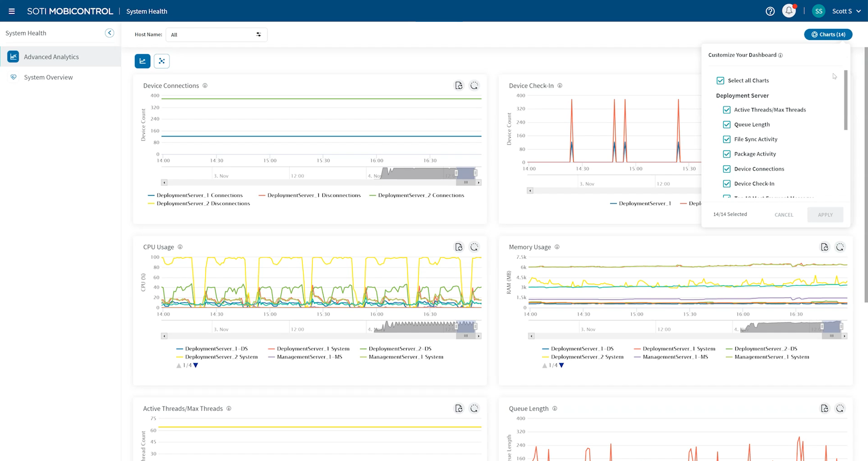Open the notifications bell
Viewport: 868px width, 461px height.
tap(789, 11)
